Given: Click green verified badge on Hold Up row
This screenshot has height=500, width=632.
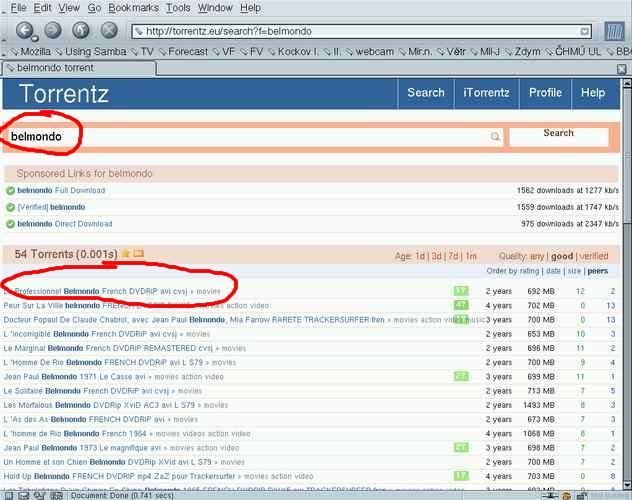Looking at the screenshot, I should pyautogui.click(x=461, y=476).
